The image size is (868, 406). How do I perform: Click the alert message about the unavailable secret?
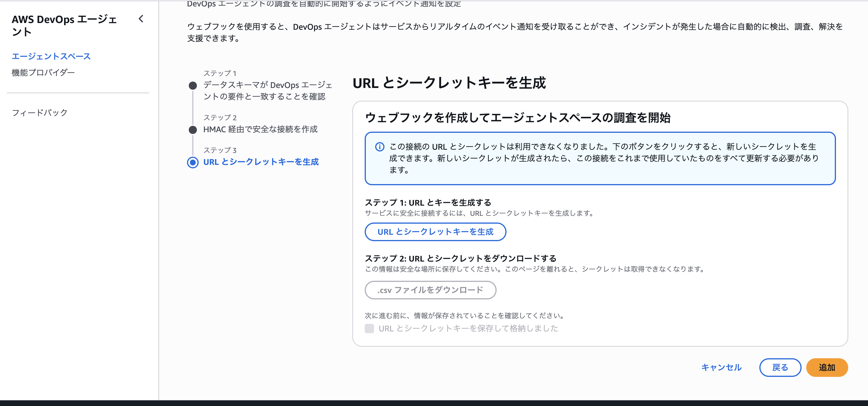tap(604, 158)
